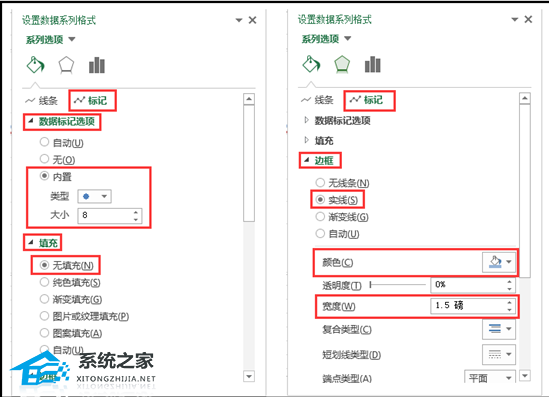Open task pane options arrow in right pane

click(x=515, y=20)
